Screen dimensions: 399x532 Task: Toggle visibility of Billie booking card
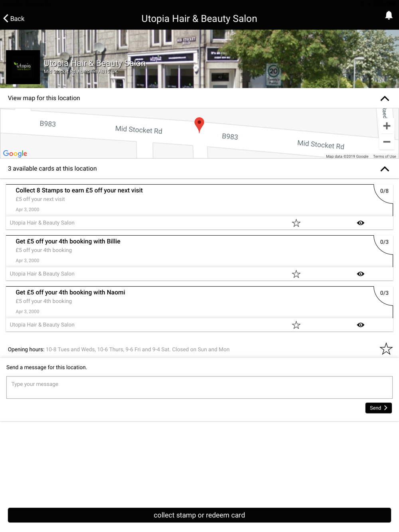[x=361, y=274]
